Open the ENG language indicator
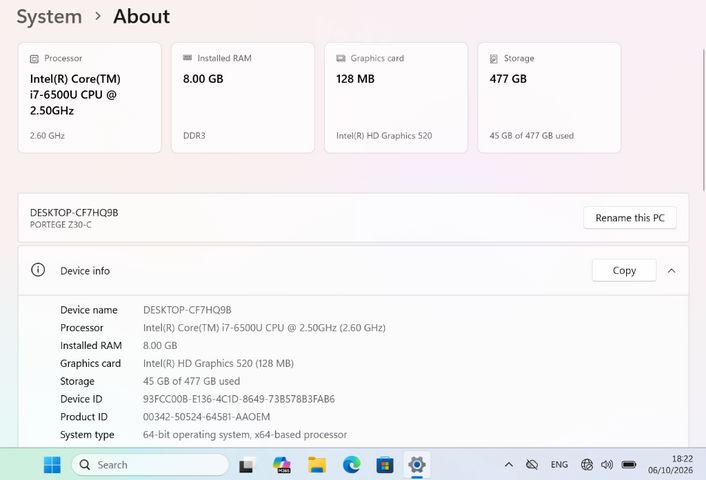Screen dimensions: 706x480 (559, 465)
